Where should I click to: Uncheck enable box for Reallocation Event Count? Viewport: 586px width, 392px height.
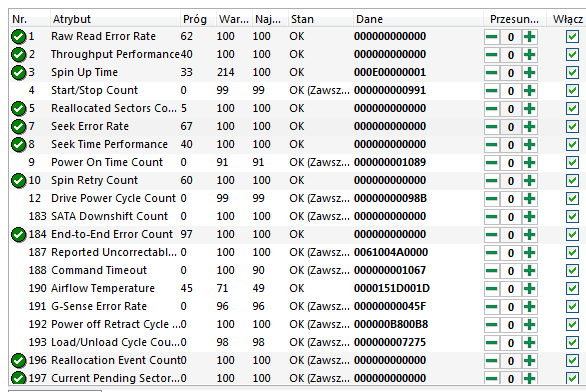point(572,360)
